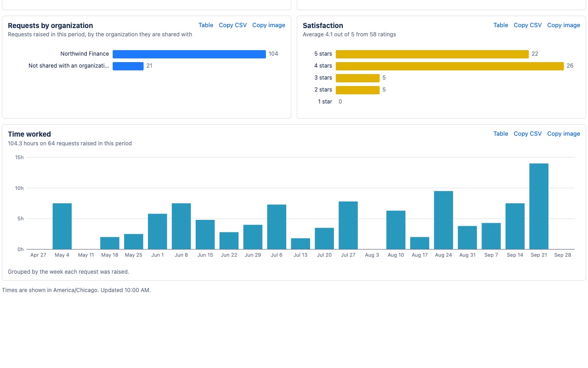Click the May 18 time worked bar
The image size is (588, 368).
point(110,243)
